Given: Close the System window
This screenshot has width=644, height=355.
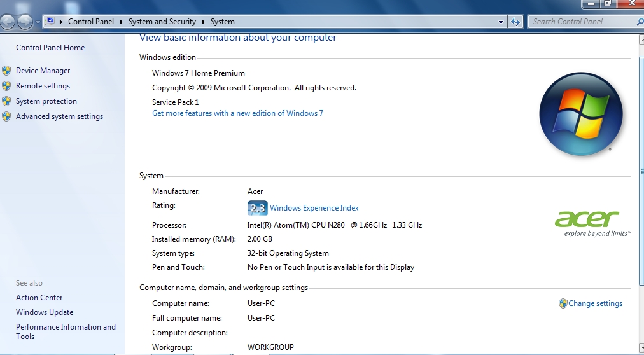Looking at the screenshot, I should pyautogui.click(x=631, y=4).
